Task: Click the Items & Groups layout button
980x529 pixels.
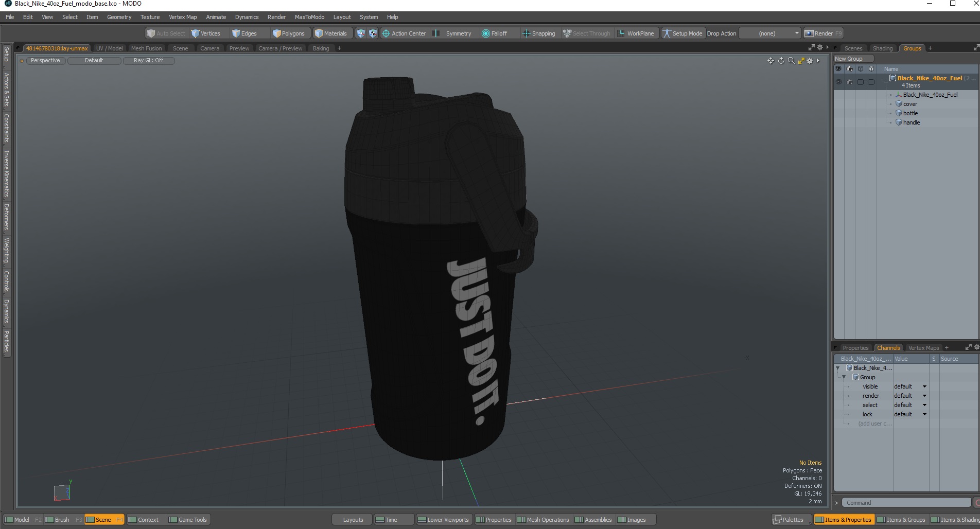Action: [x=901, y=520]
